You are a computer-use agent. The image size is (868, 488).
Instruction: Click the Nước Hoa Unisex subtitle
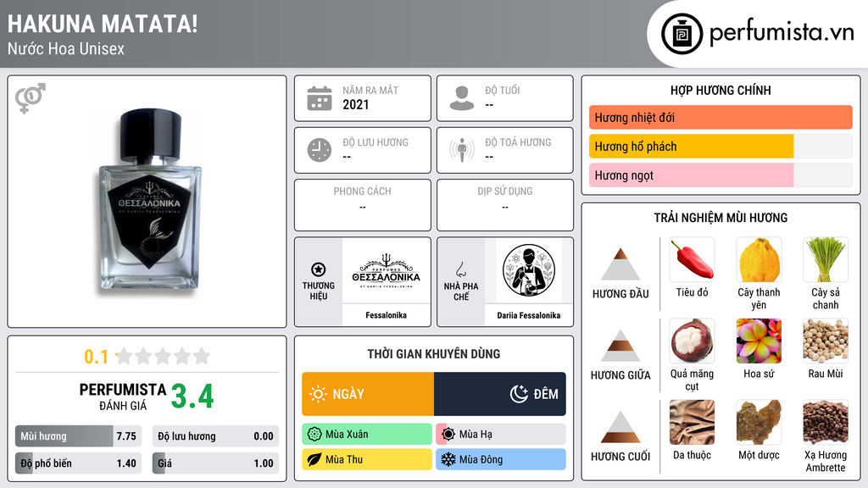point(66,48)
